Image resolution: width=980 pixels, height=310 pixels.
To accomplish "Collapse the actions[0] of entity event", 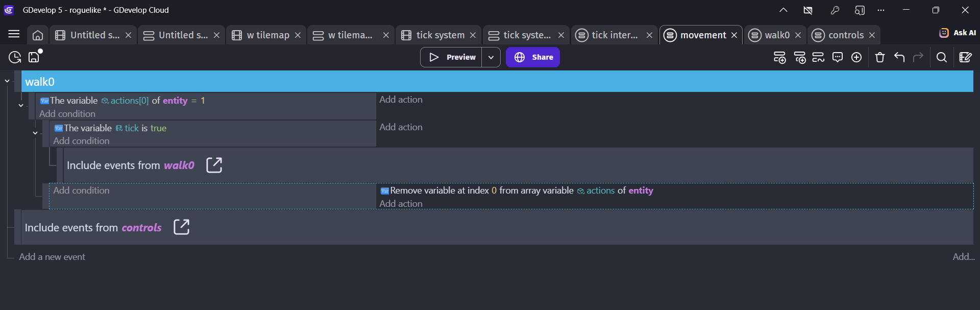I will [21, 105].
